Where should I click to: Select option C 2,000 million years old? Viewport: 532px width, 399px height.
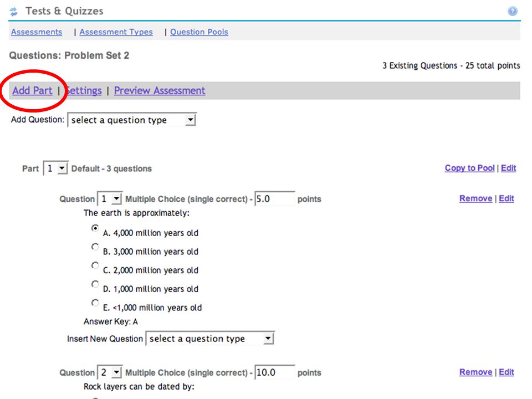coord(95,265)
